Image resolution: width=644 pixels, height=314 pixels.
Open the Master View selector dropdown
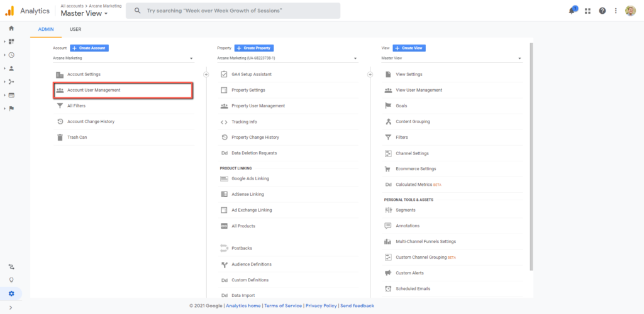coord(84,14)
